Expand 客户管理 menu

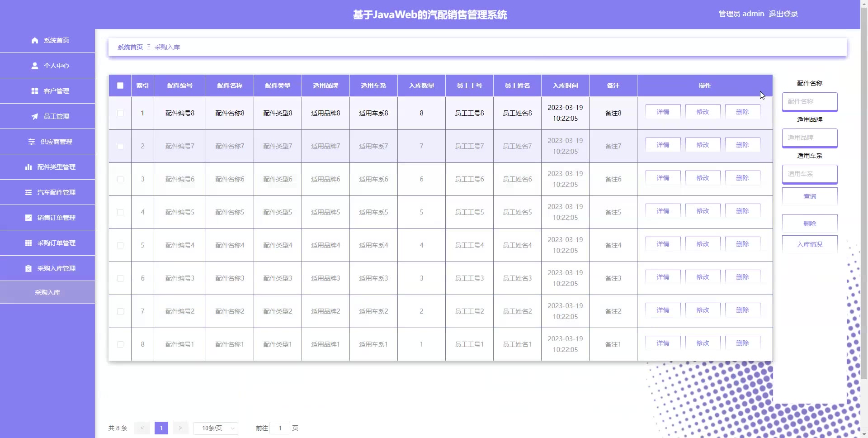(x=47, y=91)
